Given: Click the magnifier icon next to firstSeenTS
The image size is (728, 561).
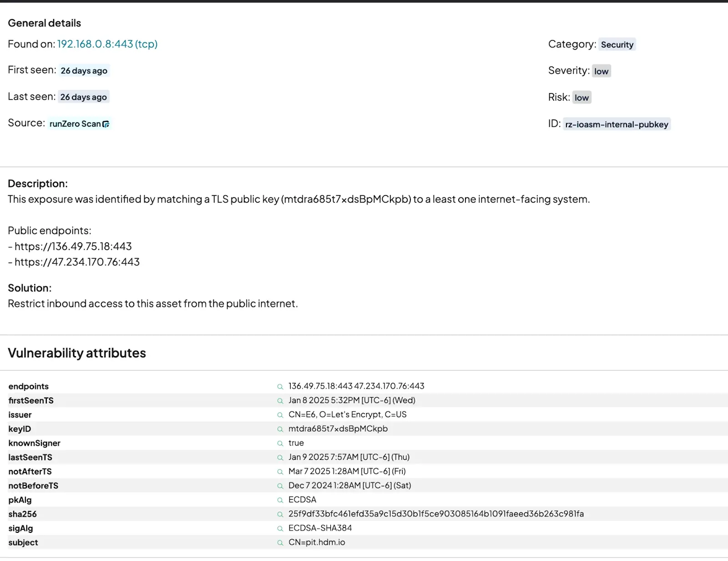Looking at the screenshot, I should click(280, 401).
